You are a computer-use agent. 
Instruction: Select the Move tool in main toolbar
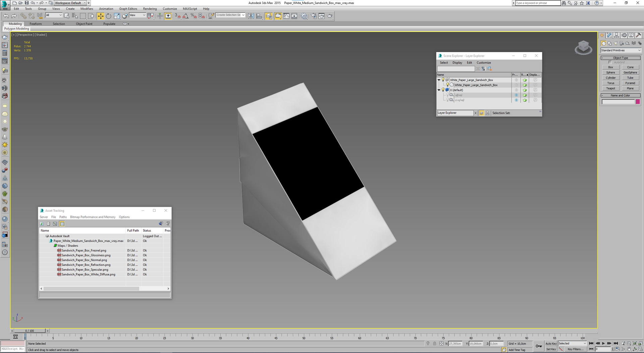pos(101,16)
